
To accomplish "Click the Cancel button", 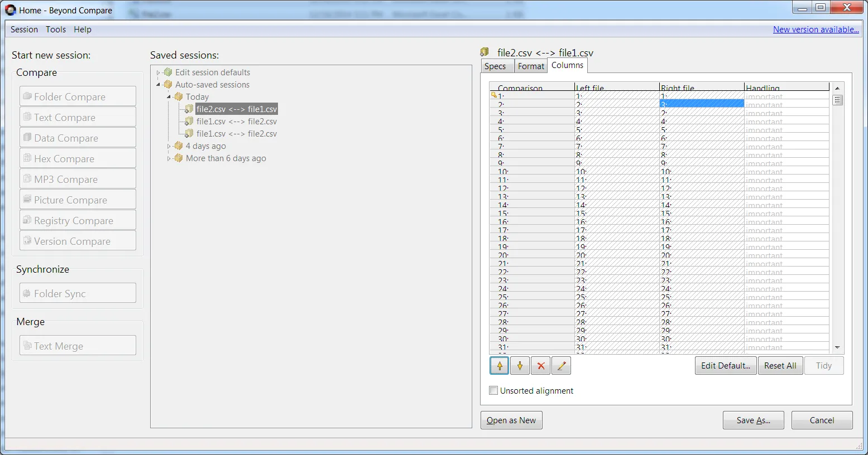I will (x=822, y=420).
